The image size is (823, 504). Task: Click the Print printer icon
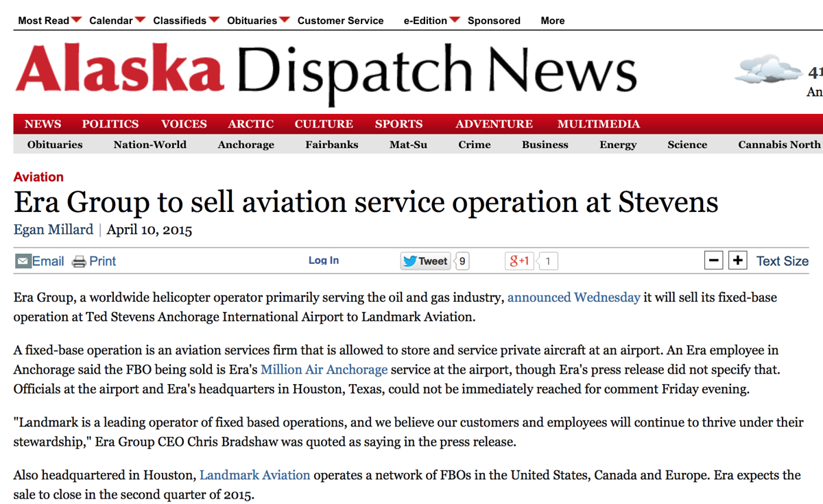coord(80,261)
